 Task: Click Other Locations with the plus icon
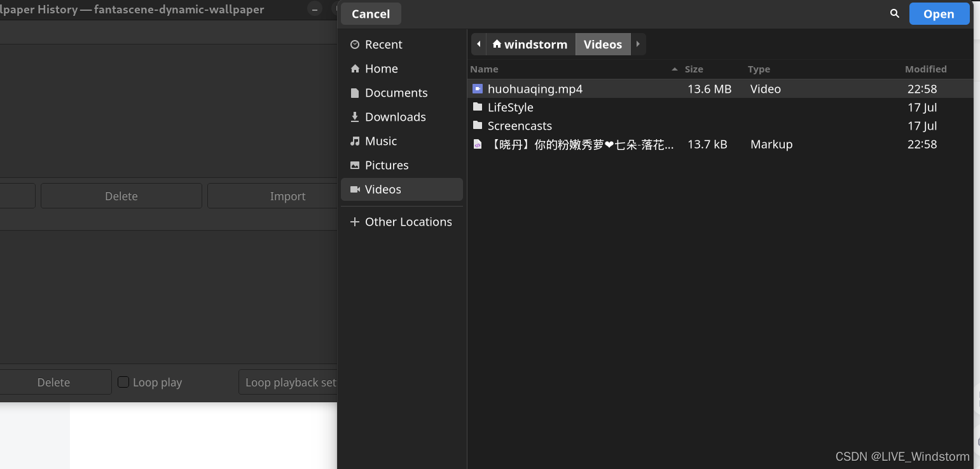click(408, 221)
